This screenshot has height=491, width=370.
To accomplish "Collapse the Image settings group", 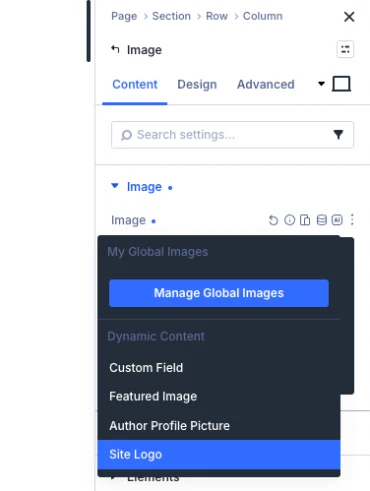I will click(x=115, y=186).
